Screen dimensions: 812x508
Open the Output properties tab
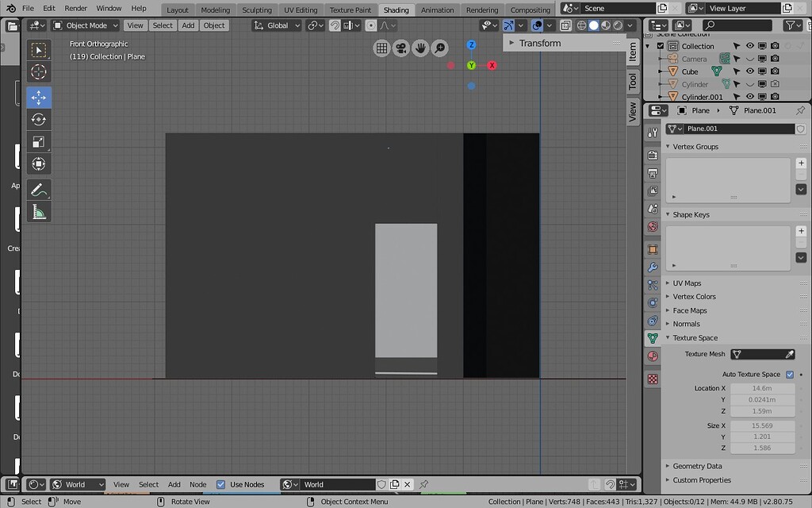click(653, 173)
